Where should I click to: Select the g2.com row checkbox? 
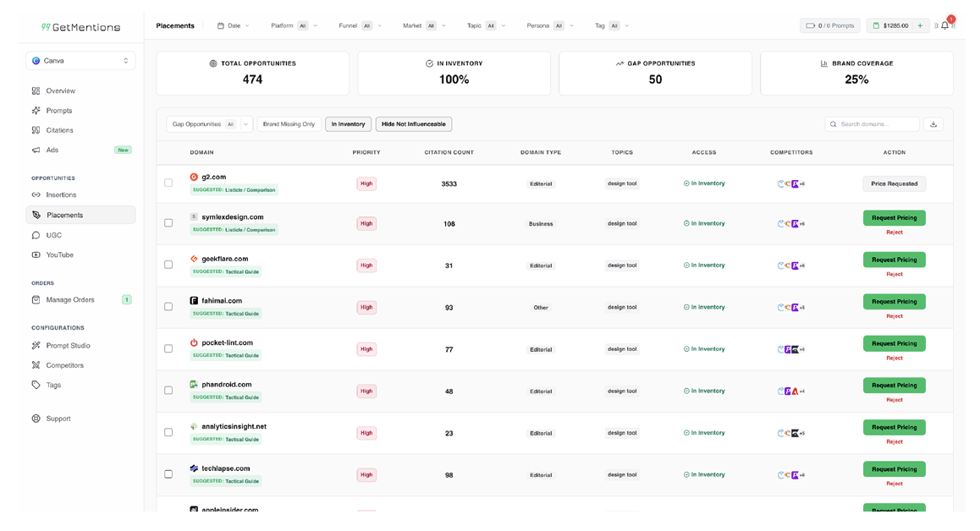pyautogui.click(x=168, y=183)
